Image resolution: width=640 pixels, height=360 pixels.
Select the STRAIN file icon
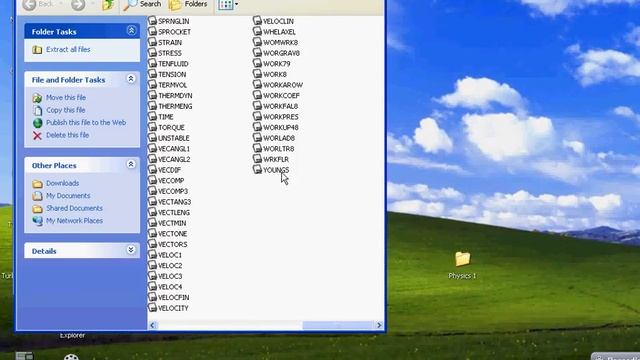click(152, 42)
